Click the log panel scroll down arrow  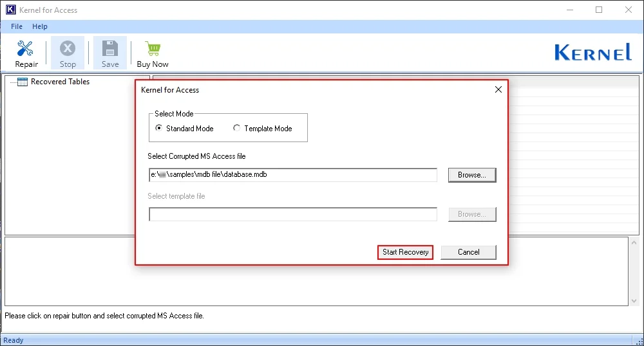click(634, 300)
